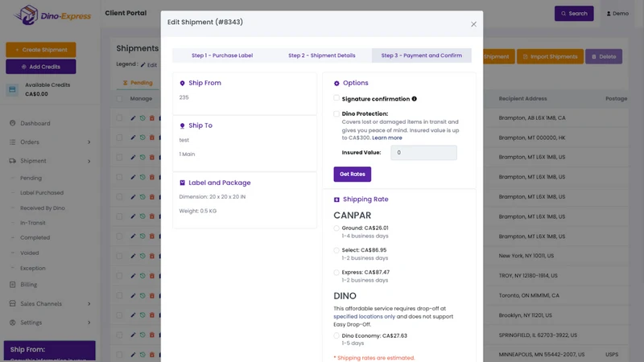Open Exception shipments in sidebar
Image resolution: width=644 pixels, height=362 pixels.
(33, 268)
